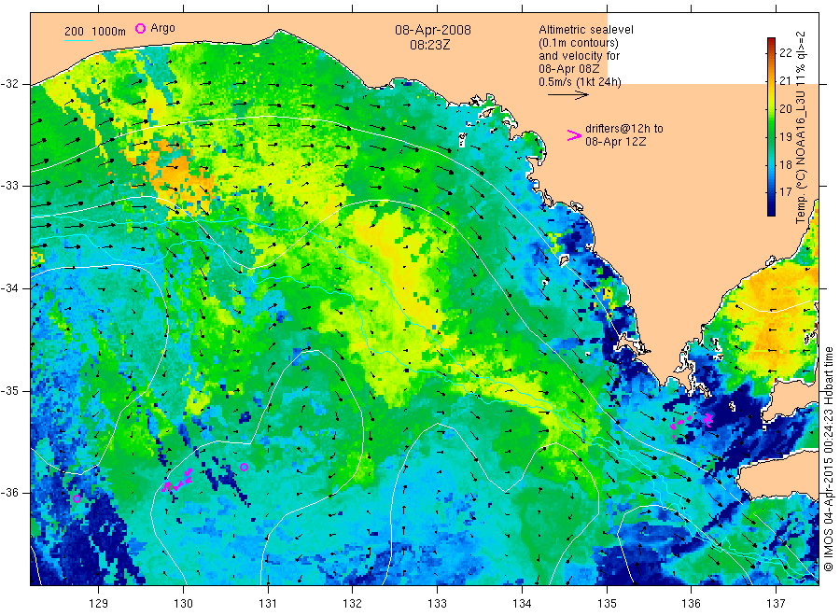Click the 19 label on temperature scale
The image size is (840, 616).
coord(785,136)
